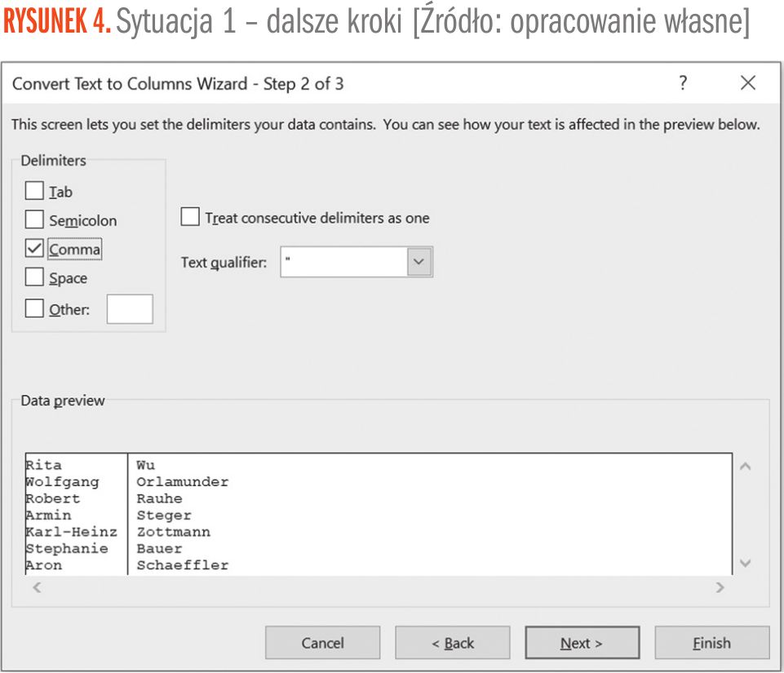Close the Convert Text to Columns dialog
784x673 pixels.
point(747,83)
